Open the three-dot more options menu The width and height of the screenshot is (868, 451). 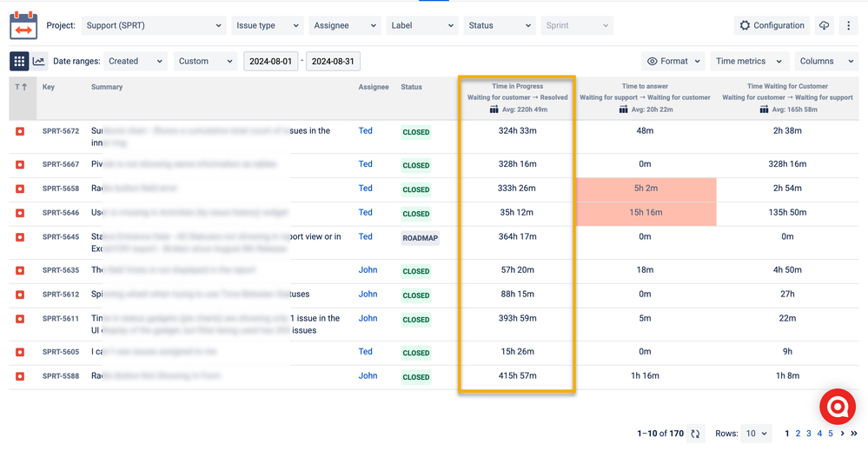(848, 25)
